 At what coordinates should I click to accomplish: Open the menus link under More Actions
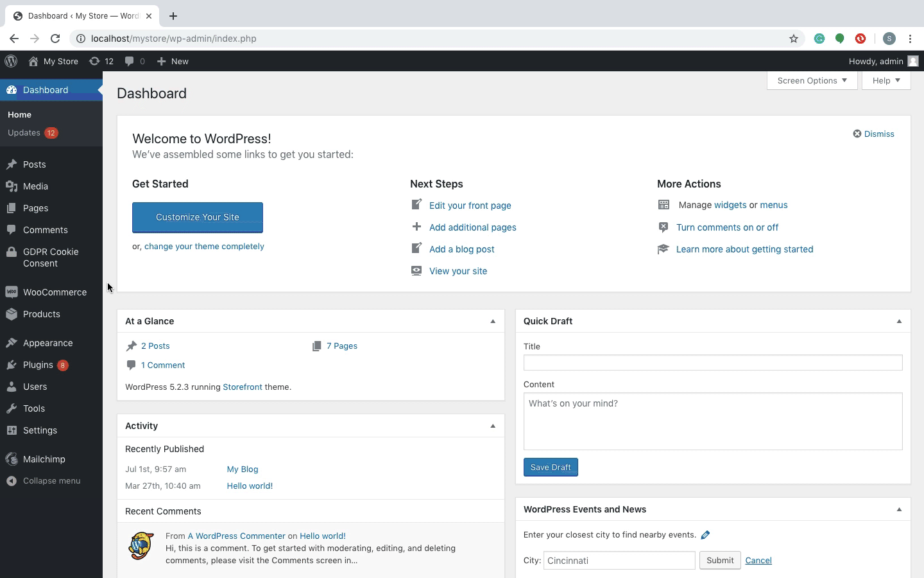tap(774, 205)
